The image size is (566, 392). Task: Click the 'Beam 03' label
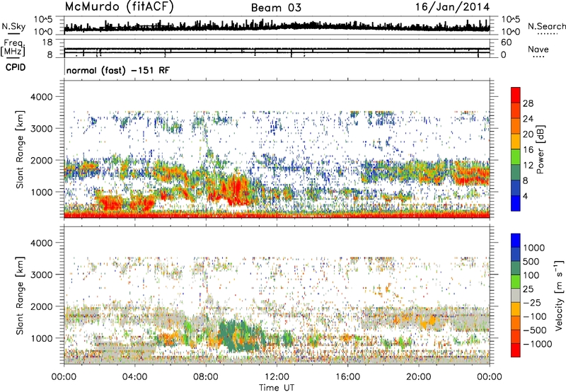click(276, 8)
